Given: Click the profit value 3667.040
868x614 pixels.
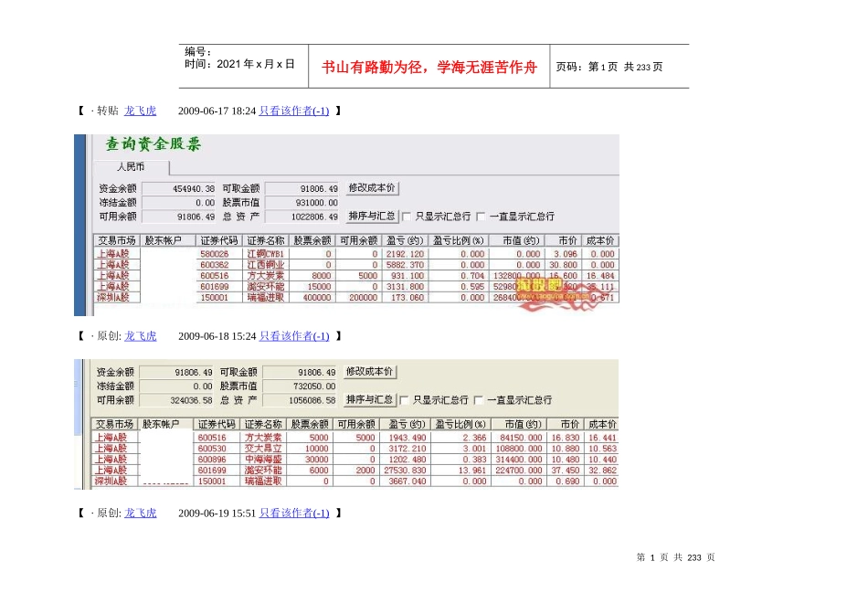Looking at the screenshot, I should 407,482.
